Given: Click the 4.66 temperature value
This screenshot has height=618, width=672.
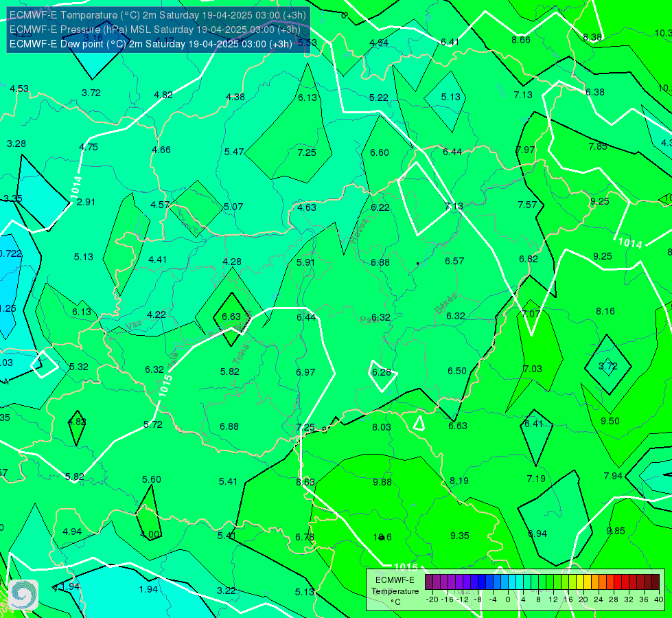Looking at the screenshot, I should [x=161, y=150].
